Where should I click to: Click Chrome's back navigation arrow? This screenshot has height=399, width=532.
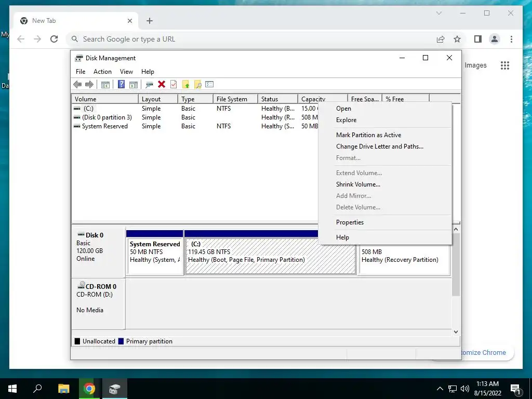[x=21, y=39]
